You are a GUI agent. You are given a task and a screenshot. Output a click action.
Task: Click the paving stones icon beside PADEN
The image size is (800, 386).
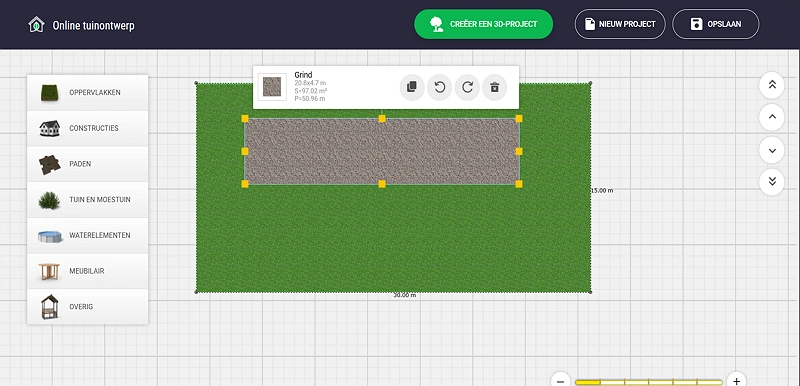click(49, 165)
